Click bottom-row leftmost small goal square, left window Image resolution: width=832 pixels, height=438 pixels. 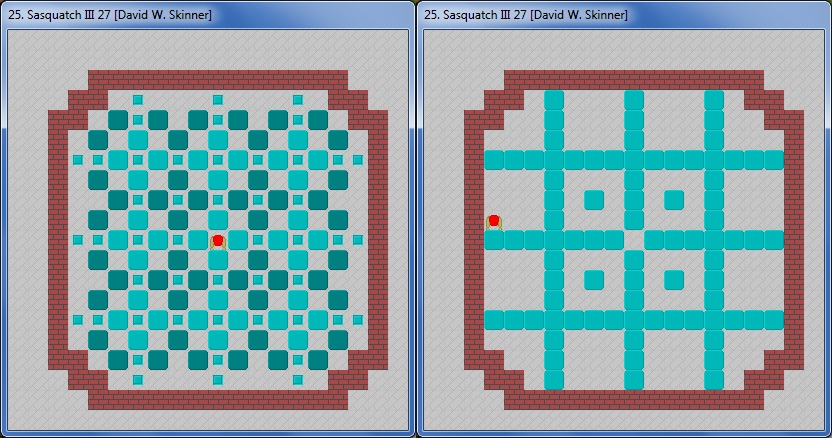coord(138,380)
